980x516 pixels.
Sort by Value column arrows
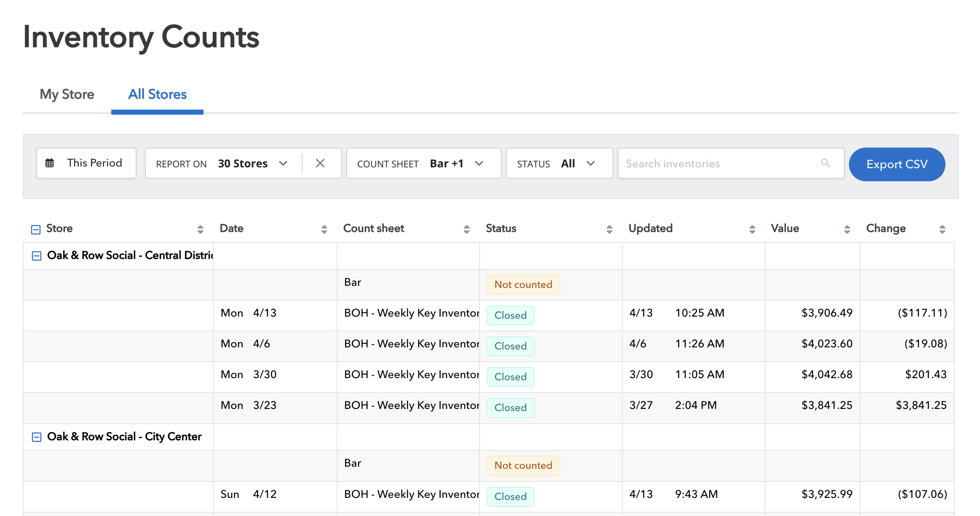[x=847, y=229]
